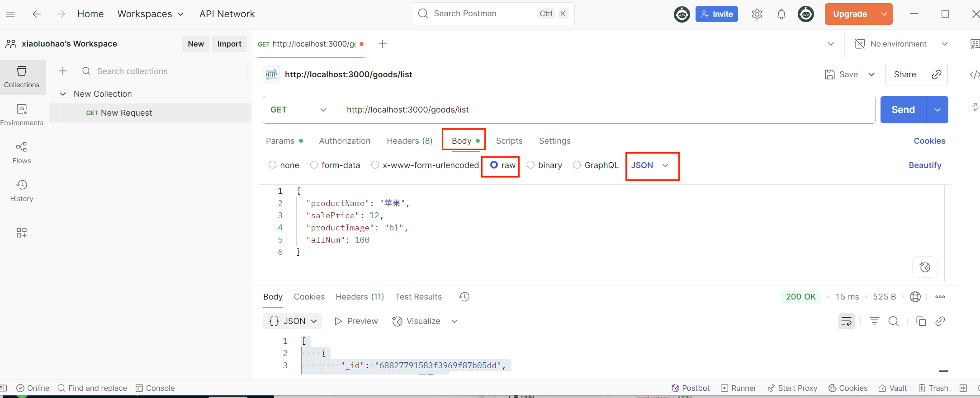Switch to the Scripts tab

[x=509, y=141]
